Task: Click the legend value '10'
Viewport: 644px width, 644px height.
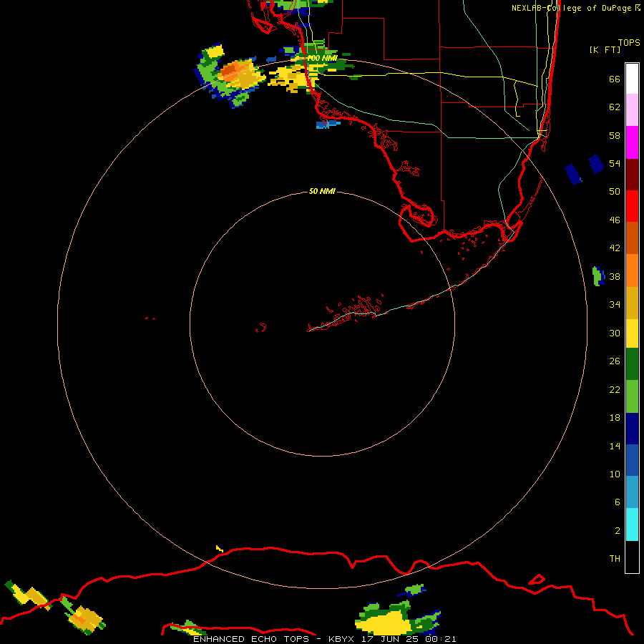Action: click(615, 474)
